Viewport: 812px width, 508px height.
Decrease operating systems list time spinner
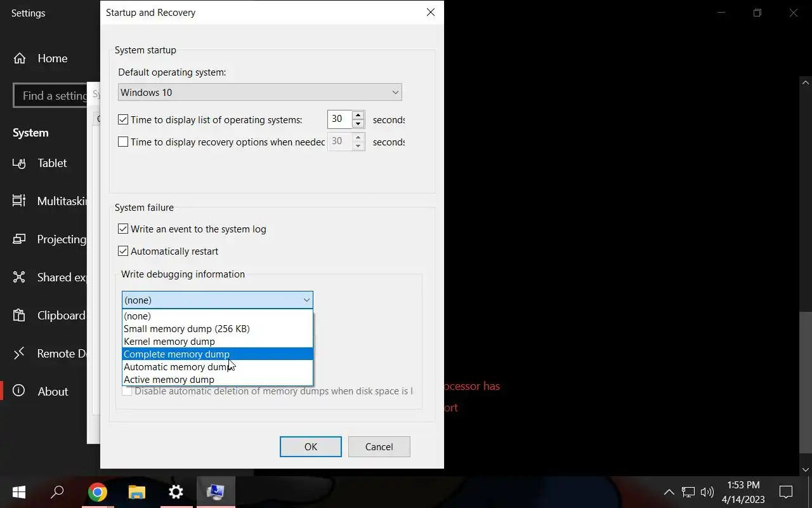coord(358,124)
